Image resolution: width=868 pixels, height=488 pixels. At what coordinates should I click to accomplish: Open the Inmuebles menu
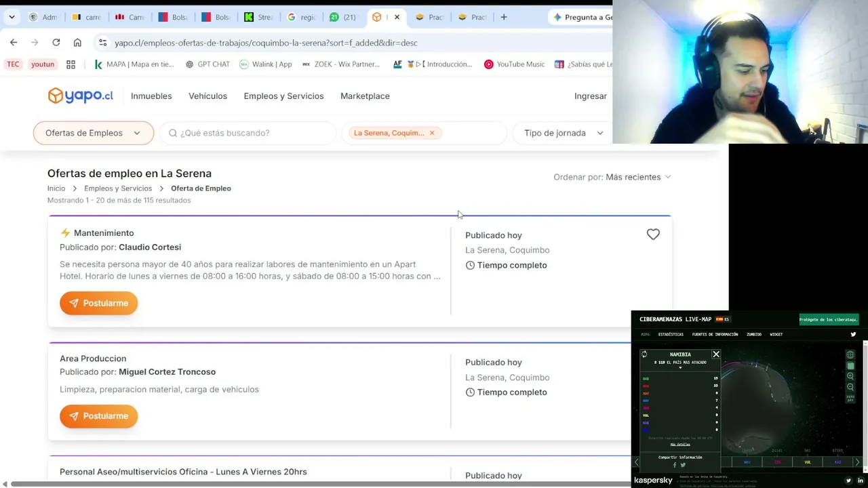pos(151,96)
